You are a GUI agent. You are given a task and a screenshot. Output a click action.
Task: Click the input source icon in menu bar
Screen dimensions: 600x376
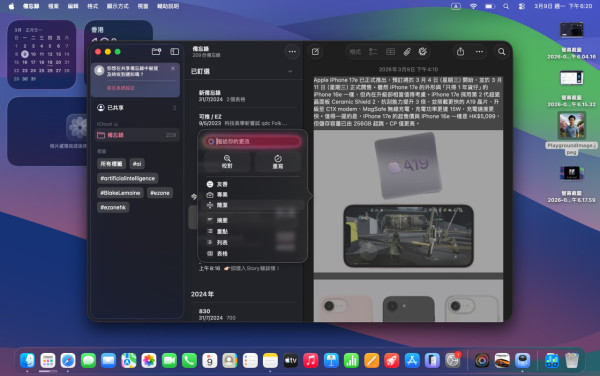456,6
